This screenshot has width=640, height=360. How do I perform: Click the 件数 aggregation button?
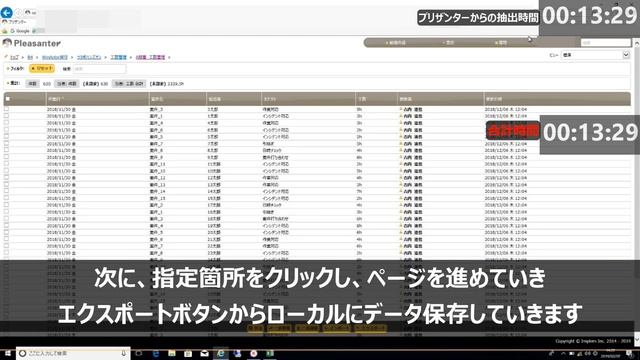(x=33, y=84)
